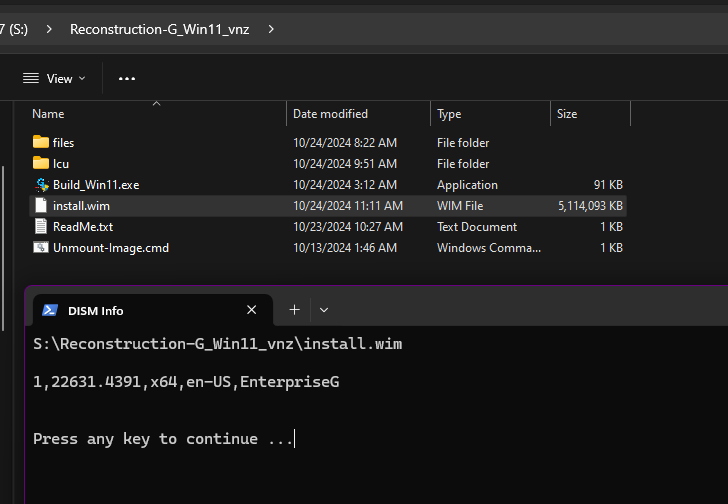Screen dimensions: 728x504
Task: Click the Build_Win11.exe application icon
Action: click(41, 184)
